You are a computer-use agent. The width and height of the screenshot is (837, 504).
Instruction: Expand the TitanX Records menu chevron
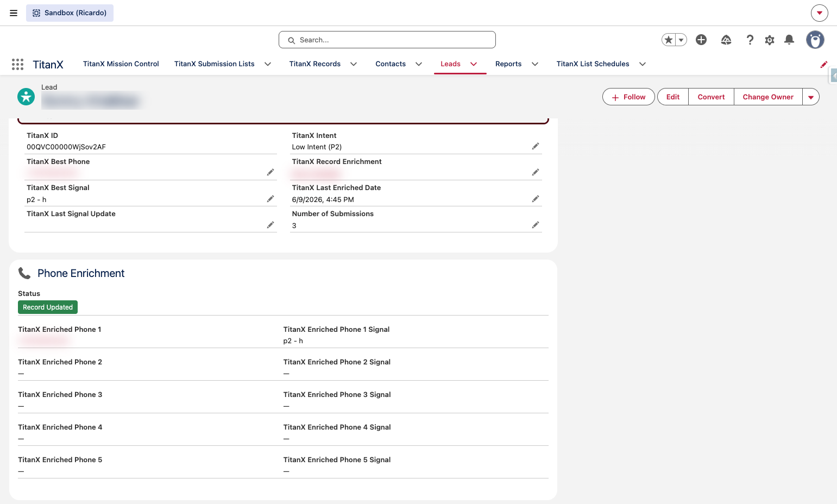click(x=354, y=64)
